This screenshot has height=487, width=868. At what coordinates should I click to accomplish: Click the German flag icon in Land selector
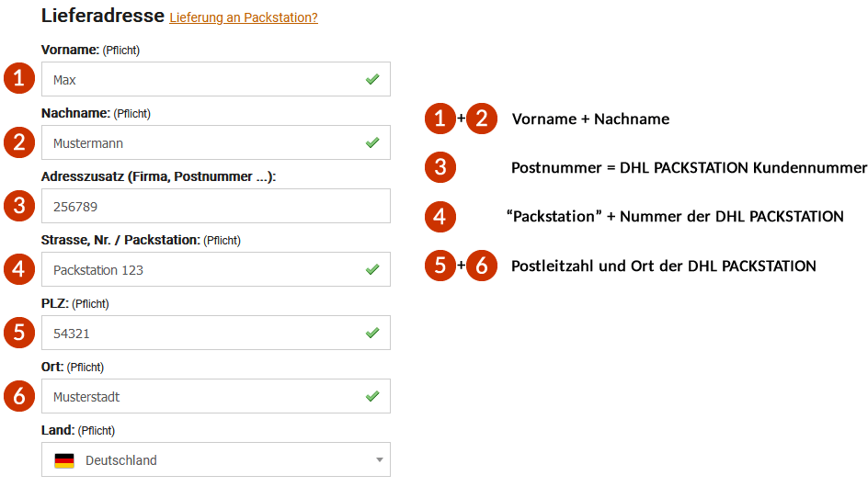point(64,460)
